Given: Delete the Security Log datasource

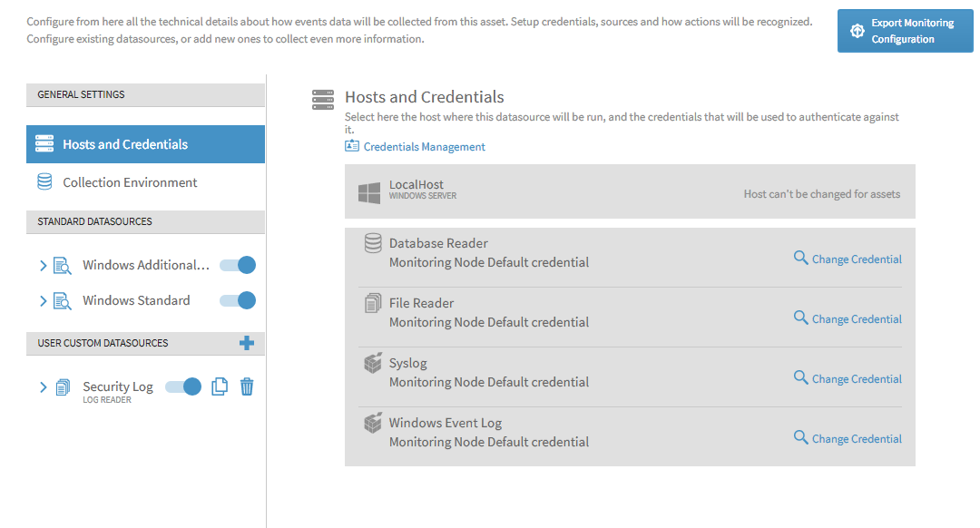Looking at the screenshot, I should pos(247,386).
